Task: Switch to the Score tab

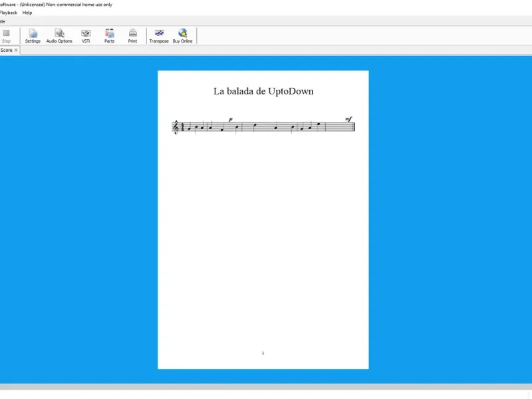Action: click(x=7, y=50)
